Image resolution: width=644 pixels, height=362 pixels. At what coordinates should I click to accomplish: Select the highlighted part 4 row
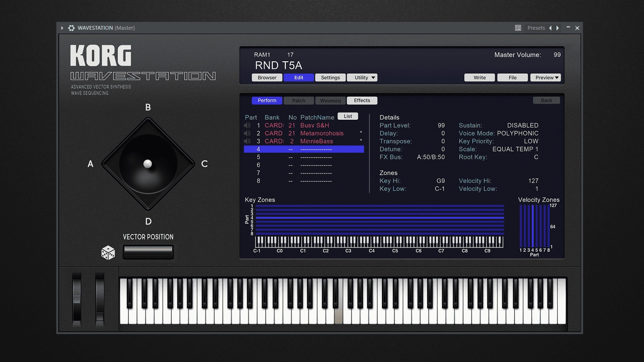tap(304, 149)
